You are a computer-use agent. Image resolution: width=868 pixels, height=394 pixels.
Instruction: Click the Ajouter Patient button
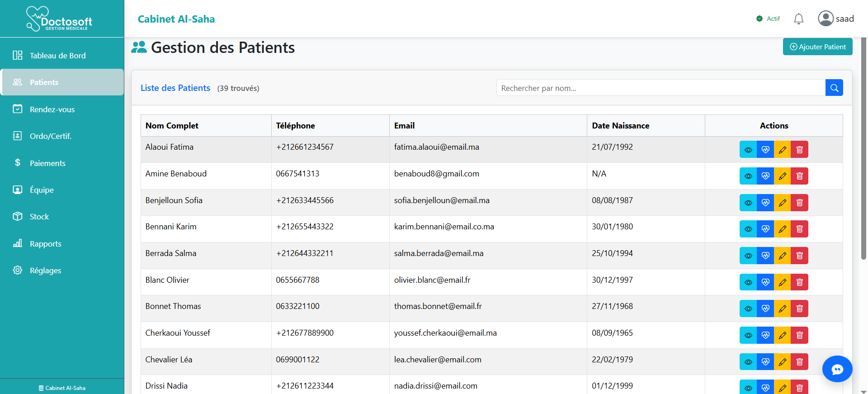click(x=817, y=47)
